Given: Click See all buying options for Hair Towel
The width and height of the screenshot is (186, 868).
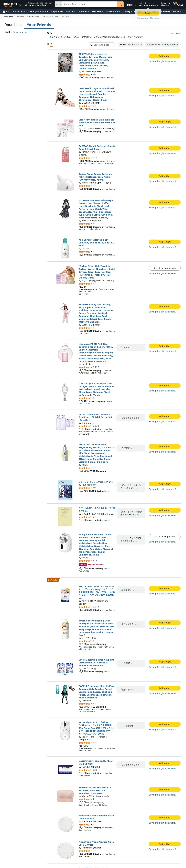Looking at the screenshot, I should [x=164, y=268].
